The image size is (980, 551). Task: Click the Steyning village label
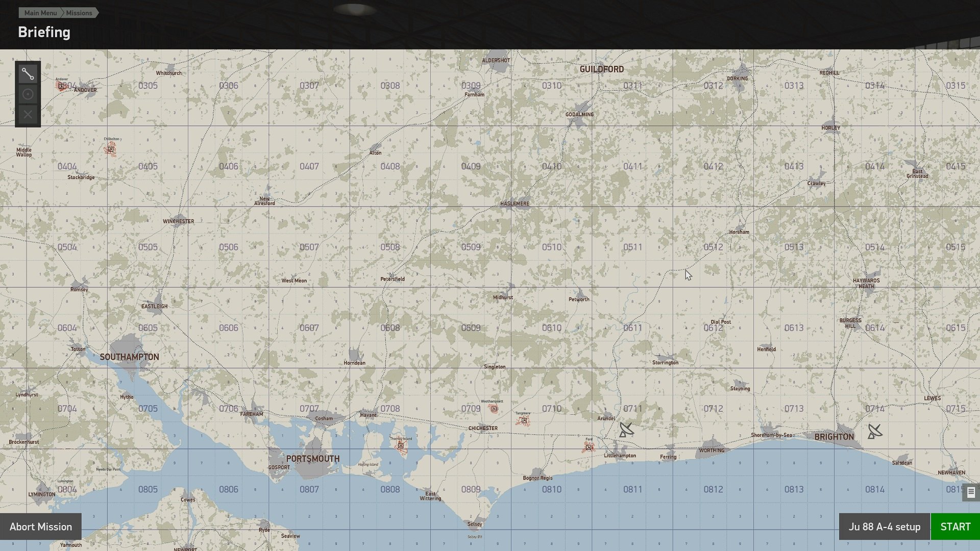[740, 389]
